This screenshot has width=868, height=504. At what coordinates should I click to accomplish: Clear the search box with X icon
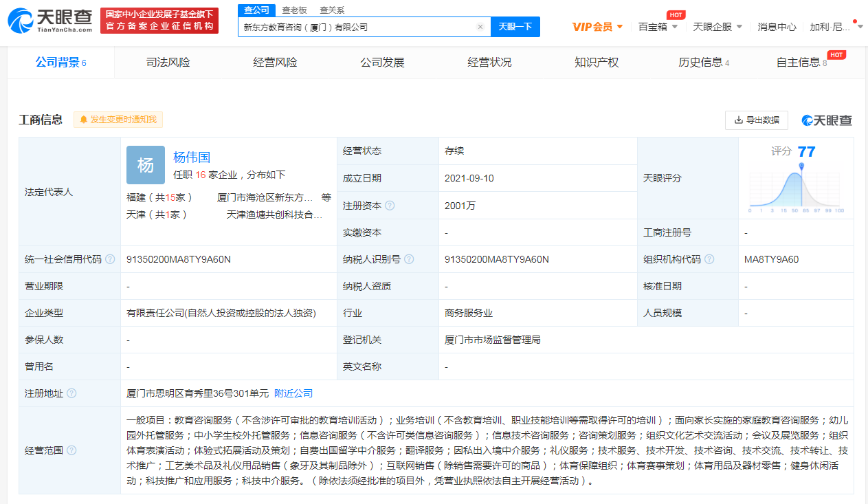(x=480, y=28)
